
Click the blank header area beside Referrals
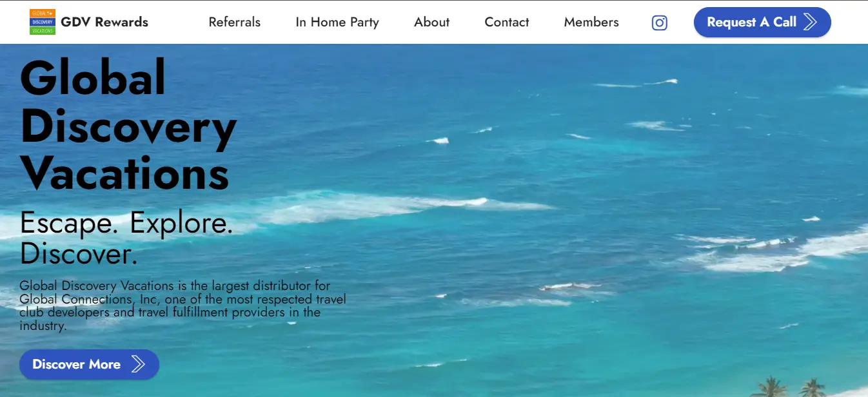click(x=179, y=22)
